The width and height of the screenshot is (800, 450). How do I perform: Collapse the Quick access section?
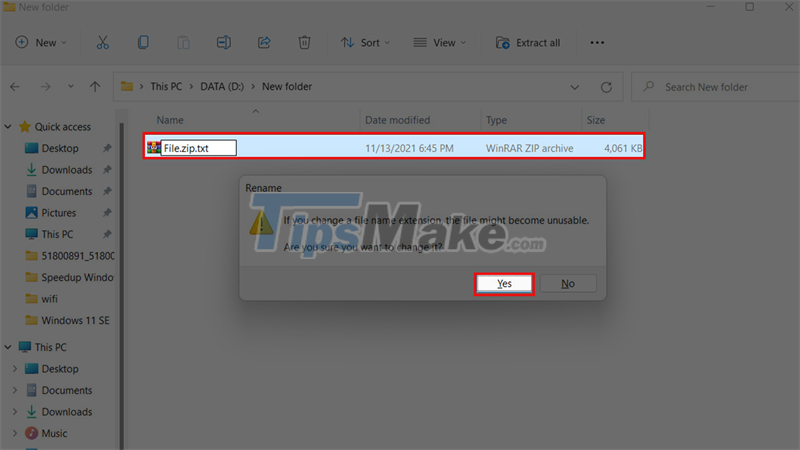tap(8, 127)
